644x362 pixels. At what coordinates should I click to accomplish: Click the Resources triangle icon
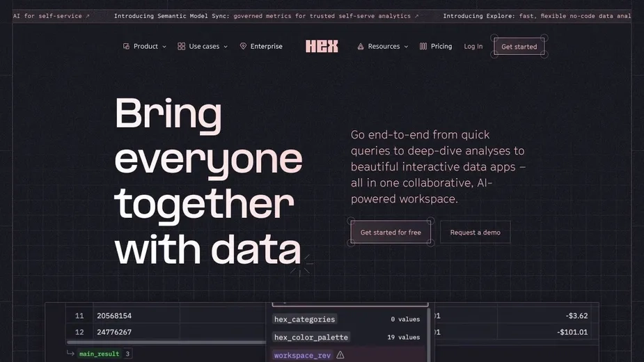pos(361,47)
